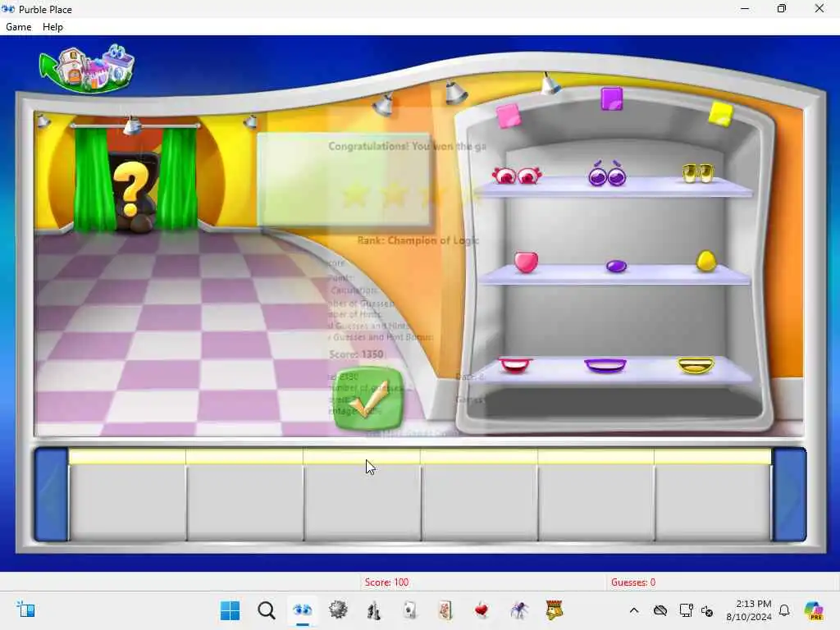Open the clock showing 2:13 PM

748,610
